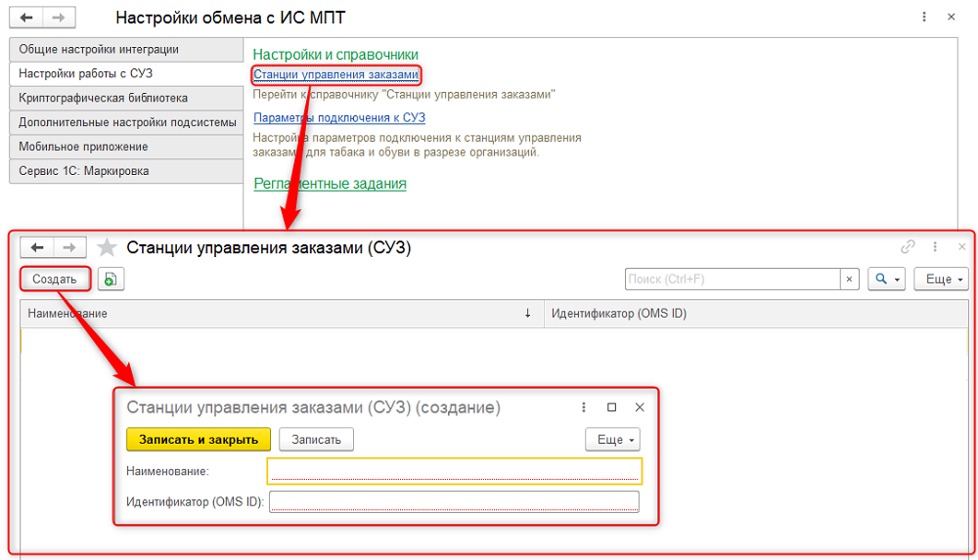Click back arrow in СУЗ list window

pos(37,247)
